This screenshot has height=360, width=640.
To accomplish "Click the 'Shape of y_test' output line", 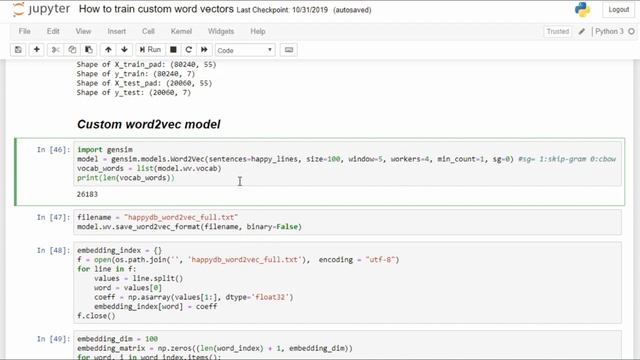I will click(x=134, y=93).
